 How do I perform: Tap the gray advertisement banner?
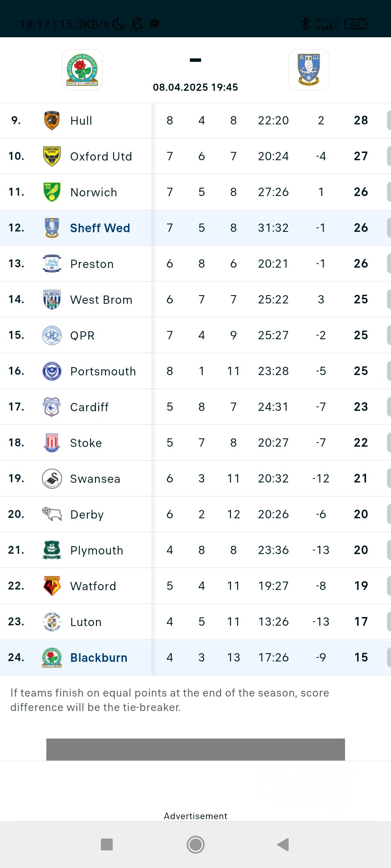coord(195,749)
